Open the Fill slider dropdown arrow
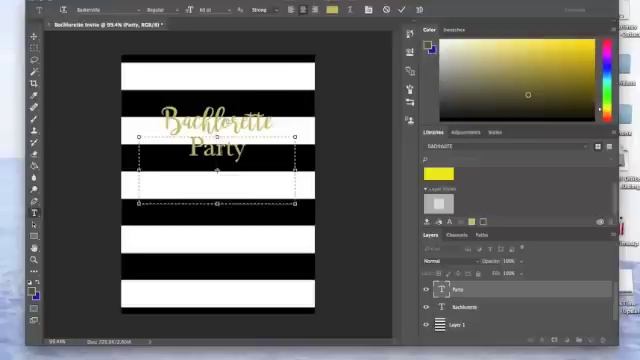This screenshot has width=640, height=360. point(521,273)
